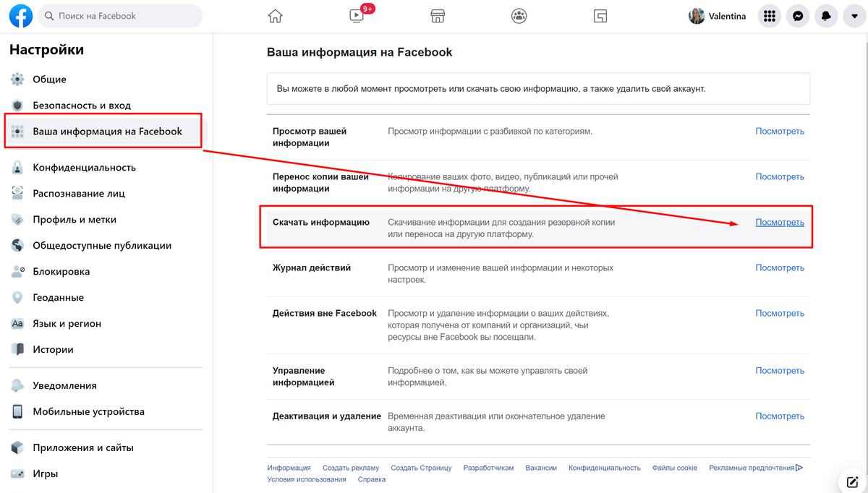Viewport: 868px width, 493px height.
Task: Open Приложения и сайты settings
Action: click(x=83, y=448)
